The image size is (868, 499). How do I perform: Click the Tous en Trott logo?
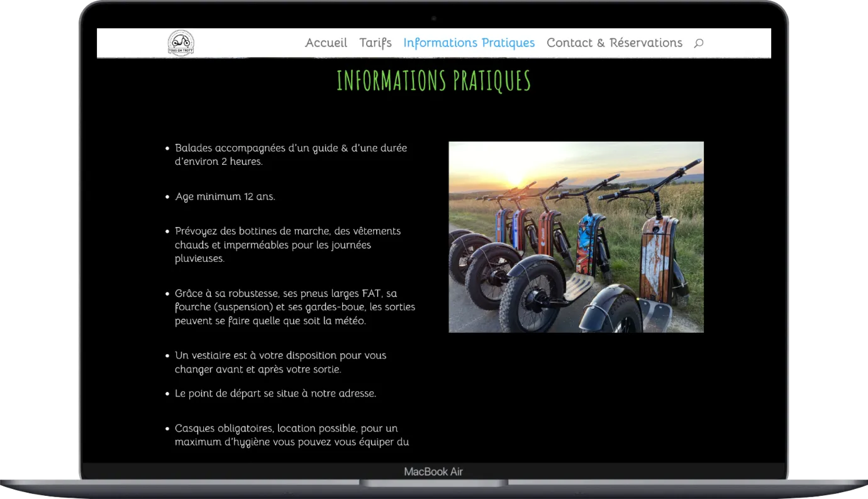pyautogui.click(x=181, y=43)
